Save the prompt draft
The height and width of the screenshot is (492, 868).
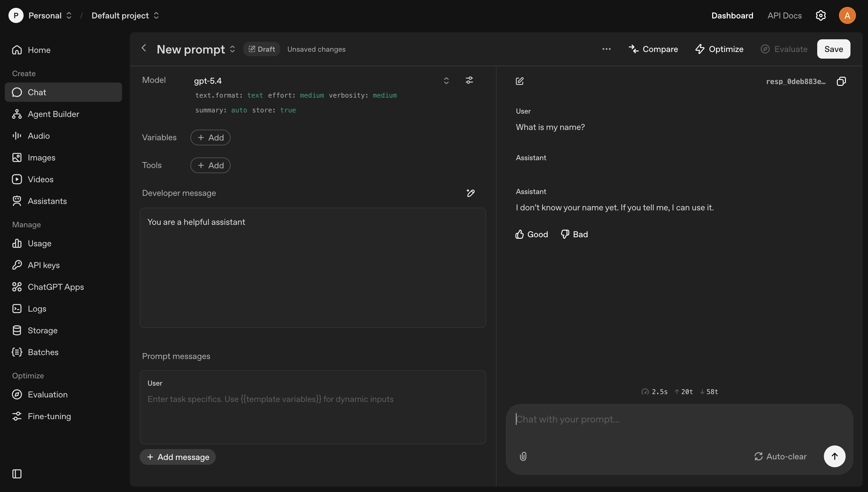[834, 49]
